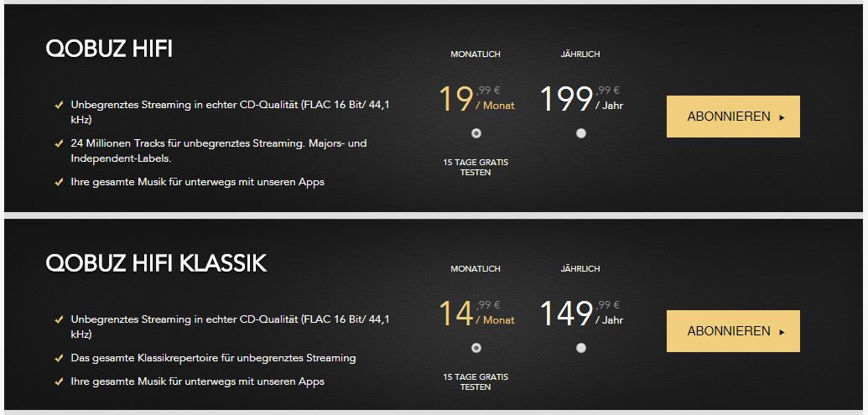Click the 199,99 € per Jahr price
Viewport: 868px width, 415px height.
580,100
